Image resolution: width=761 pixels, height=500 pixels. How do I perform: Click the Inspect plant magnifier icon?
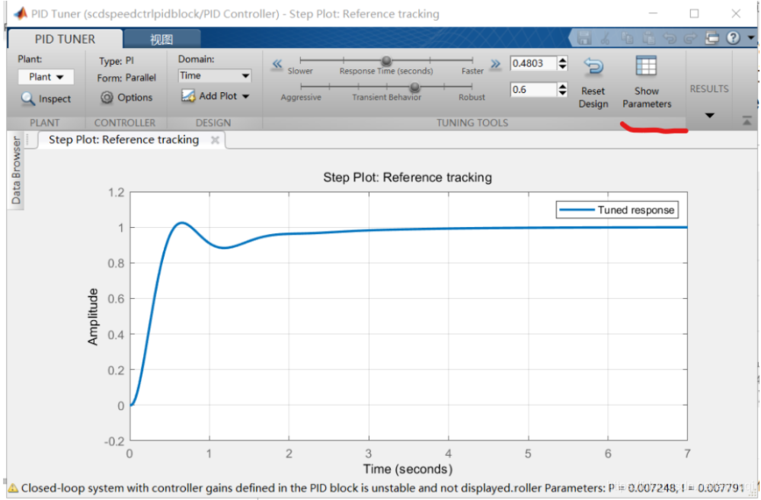(x=29, y=98)
